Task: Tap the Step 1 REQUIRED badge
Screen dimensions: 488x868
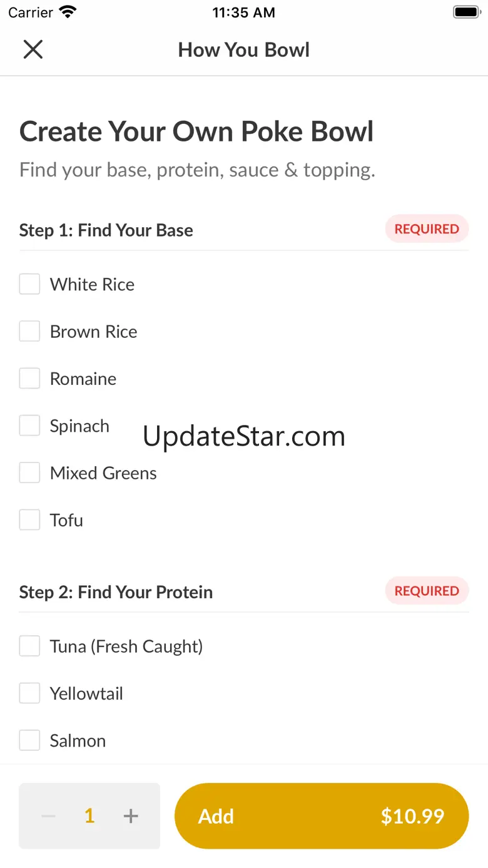Action: pos(427,229)
